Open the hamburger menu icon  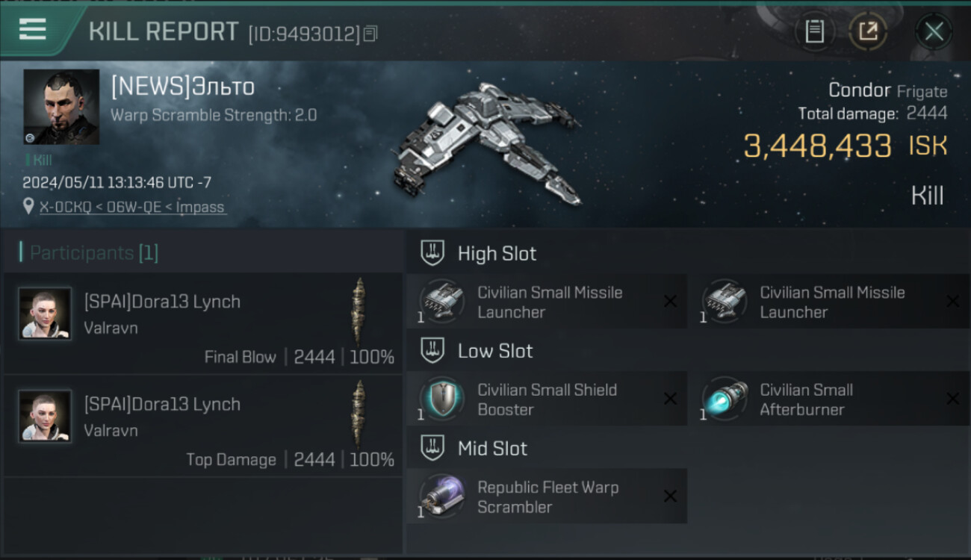click(33, 29)
